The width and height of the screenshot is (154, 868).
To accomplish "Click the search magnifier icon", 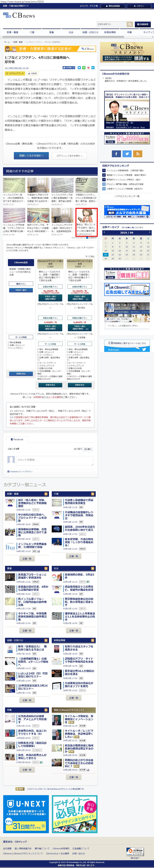I will tap(130, 24).
